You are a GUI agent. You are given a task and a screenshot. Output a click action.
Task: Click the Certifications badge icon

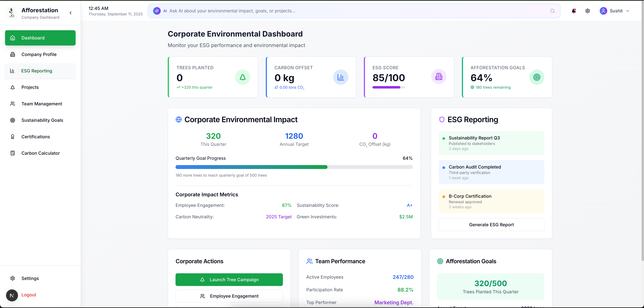[x=13, y=137]
